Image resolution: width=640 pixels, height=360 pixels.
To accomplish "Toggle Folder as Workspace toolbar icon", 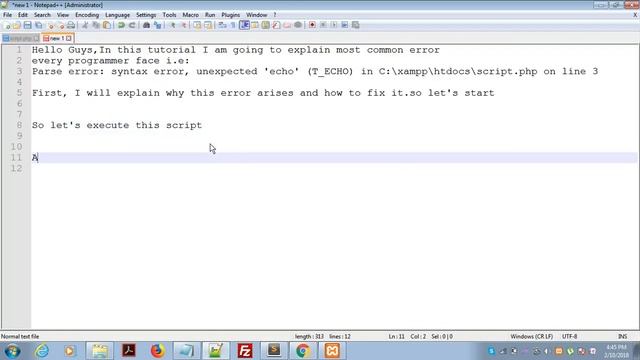I will (287, 25).
